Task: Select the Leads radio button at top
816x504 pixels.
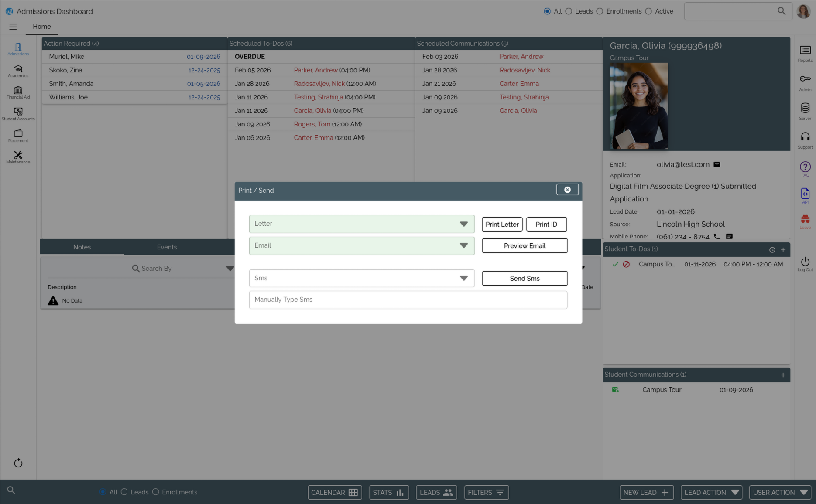Action: click(569, 11)
